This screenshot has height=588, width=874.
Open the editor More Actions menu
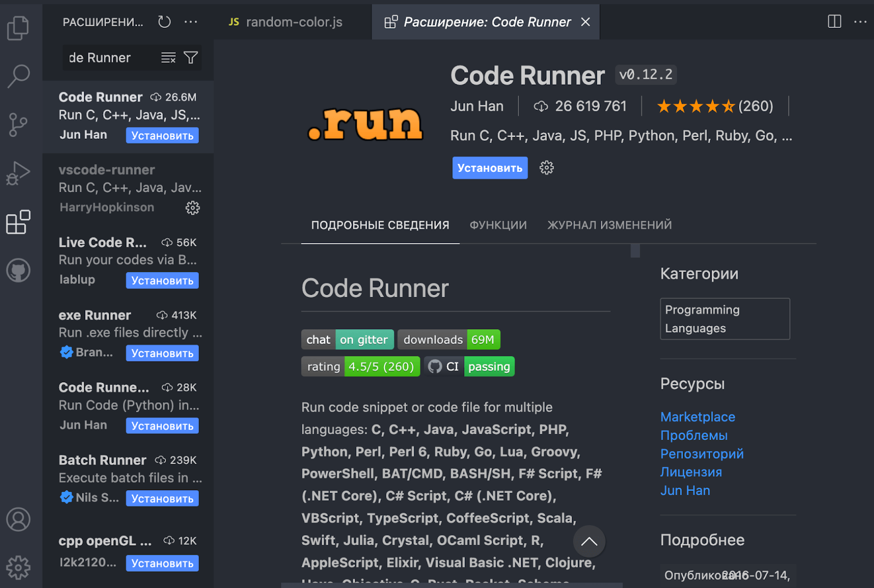pyautogui.click(x=861, y=22)
